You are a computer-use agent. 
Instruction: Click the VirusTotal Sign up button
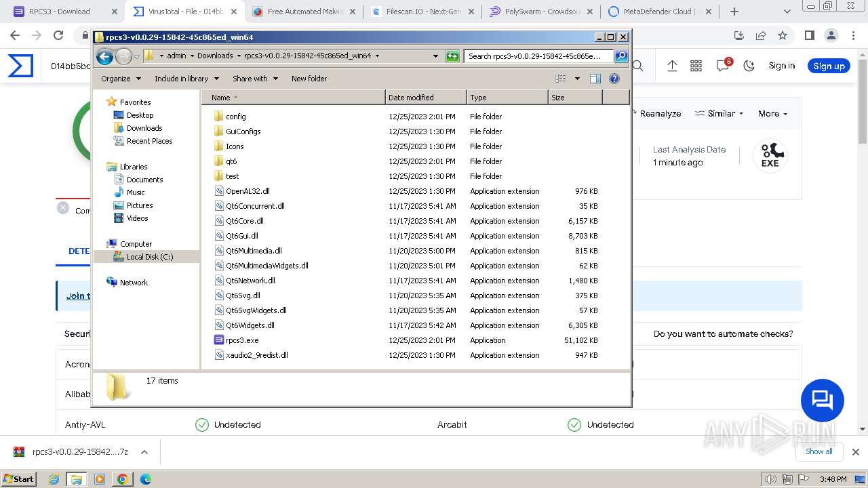coord(829,66)
